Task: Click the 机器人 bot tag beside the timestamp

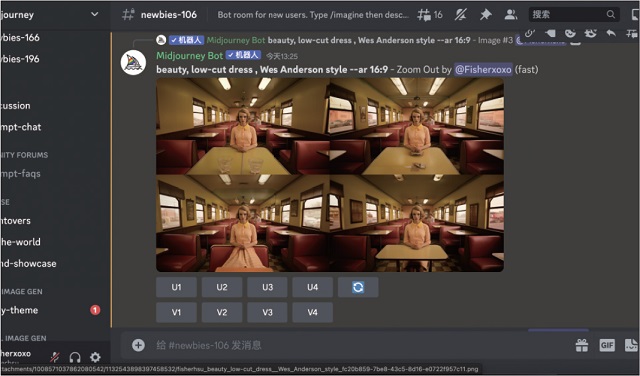Action: 243,55
